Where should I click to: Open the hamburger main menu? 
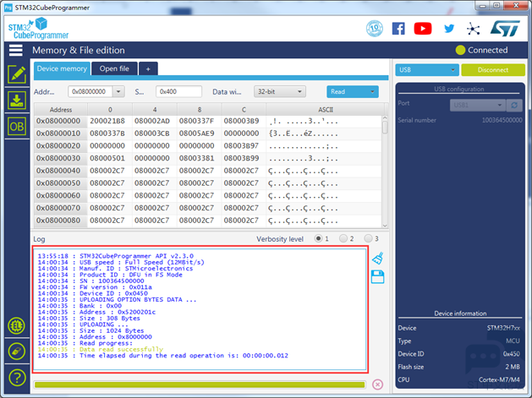tap(16, 50)
